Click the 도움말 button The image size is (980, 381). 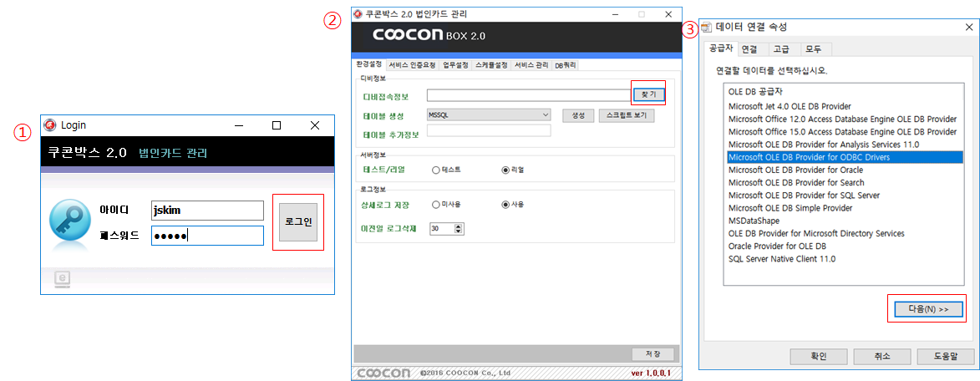point(945,357)
